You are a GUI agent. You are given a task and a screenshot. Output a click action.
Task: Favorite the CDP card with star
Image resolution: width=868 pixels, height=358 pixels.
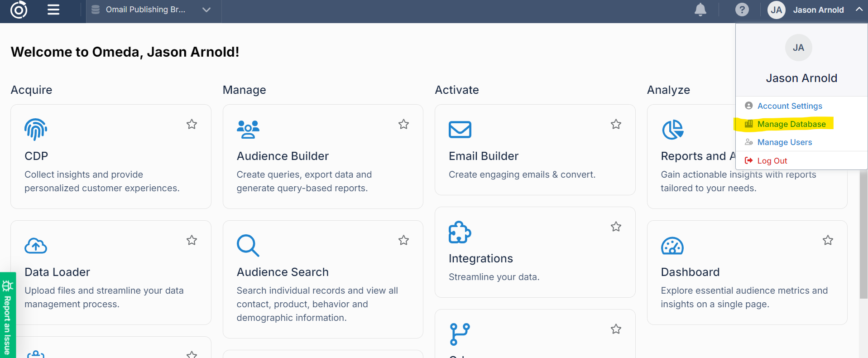click(x=192, y=124)
